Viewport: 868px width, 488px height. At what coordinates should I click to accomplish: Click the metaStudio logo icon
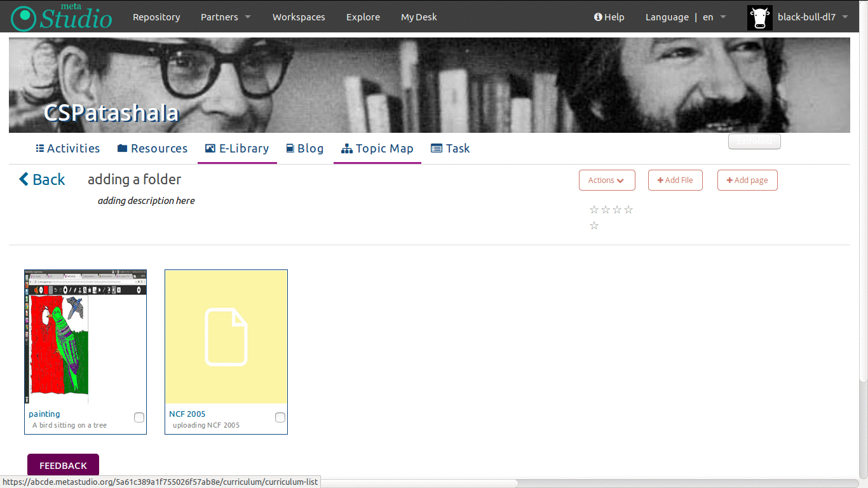click(x=24, y=18)
